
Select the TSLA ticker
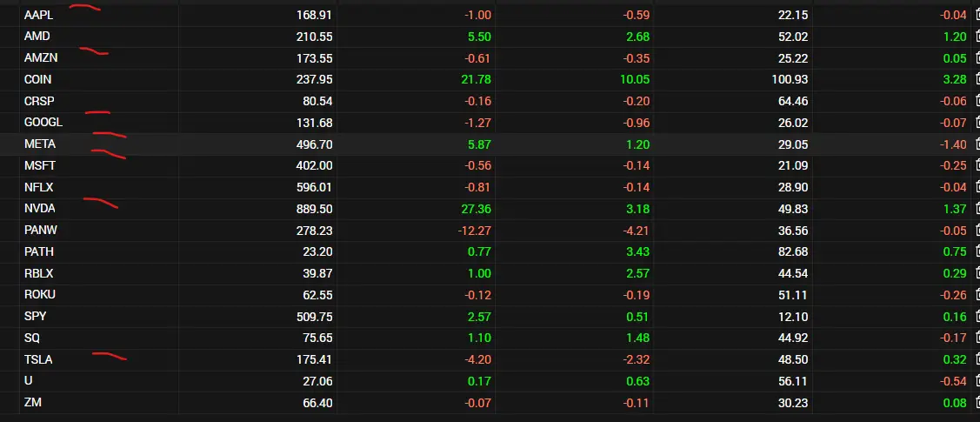coord(38,359)
